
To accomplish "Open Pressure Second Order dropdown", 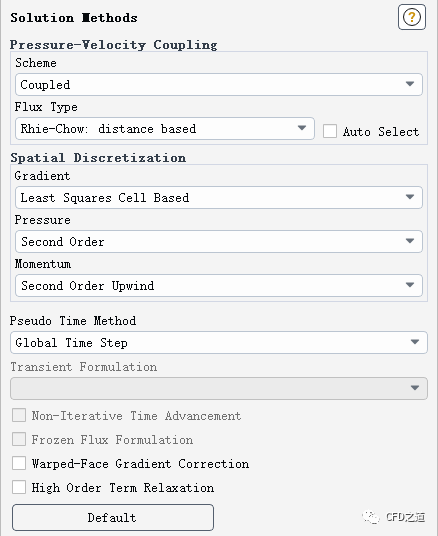I will pos(219,241).
